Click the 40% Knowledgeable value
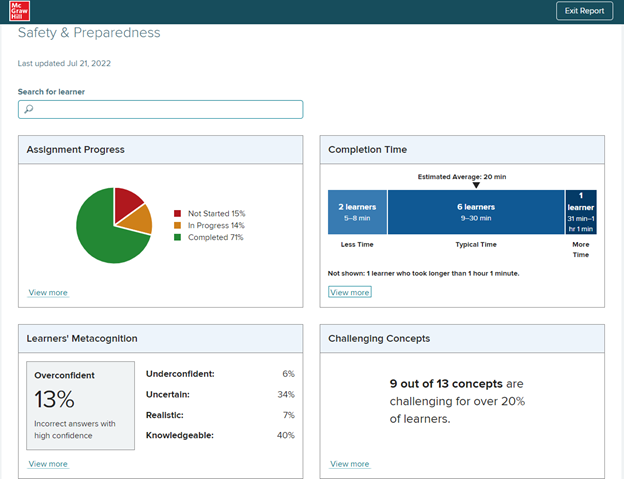The width and height of the screenshot is (624, 479). 286,435
